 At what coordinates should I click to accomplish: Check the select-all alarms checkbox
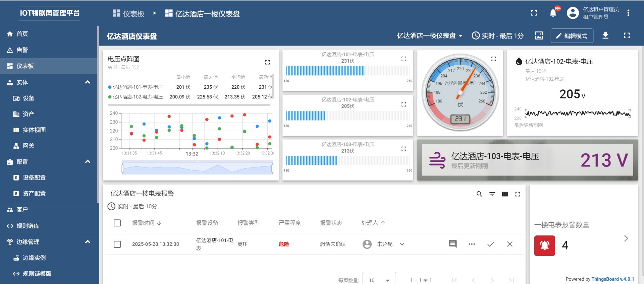tap(117, 223)
